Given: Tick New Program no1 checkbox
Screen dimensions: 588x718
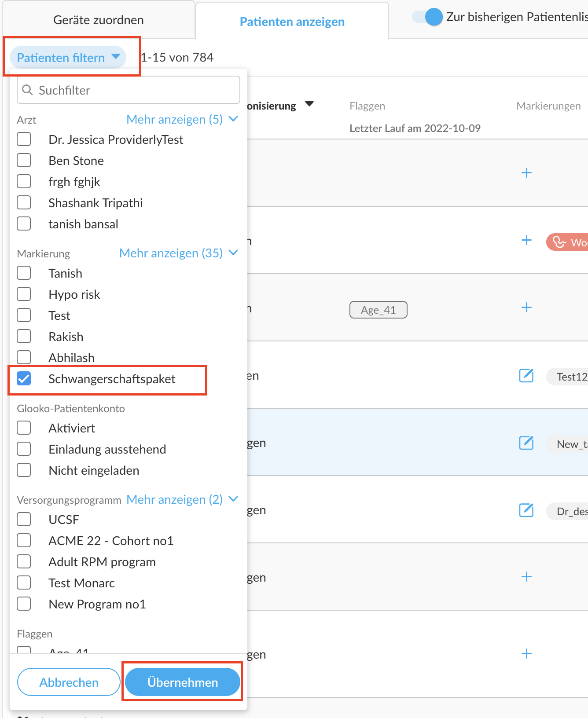Looking at the screenshot, I should pos(24,604).
